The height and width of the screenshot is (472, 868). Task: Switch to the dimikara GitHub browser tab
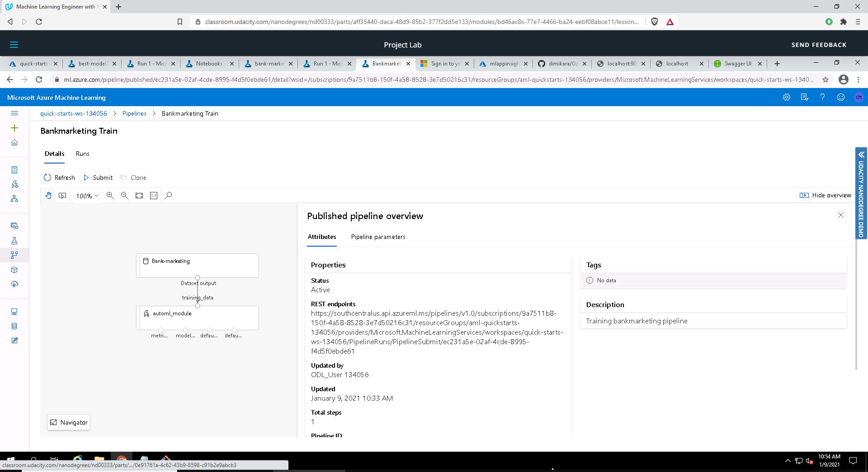[561, 64]
